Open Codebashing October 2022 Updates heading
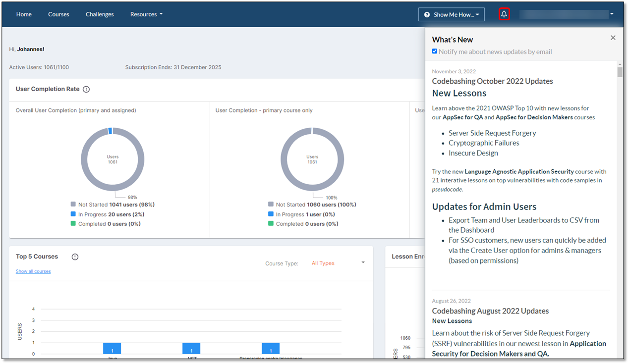Viewport: 629px width, 364px height. tap(493, 81)
